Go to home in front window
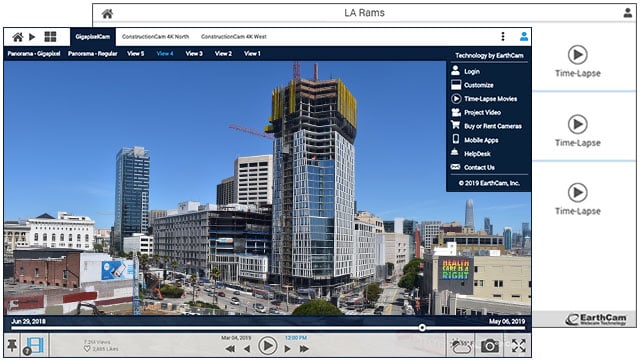The width and height of the screenshot is (640, 360). point(18,37)
